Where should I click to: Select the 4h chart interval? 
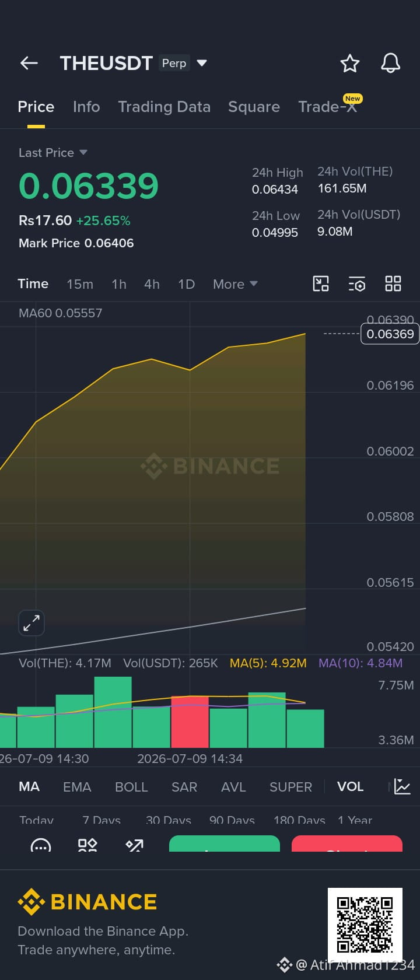(x=152, y=284)
